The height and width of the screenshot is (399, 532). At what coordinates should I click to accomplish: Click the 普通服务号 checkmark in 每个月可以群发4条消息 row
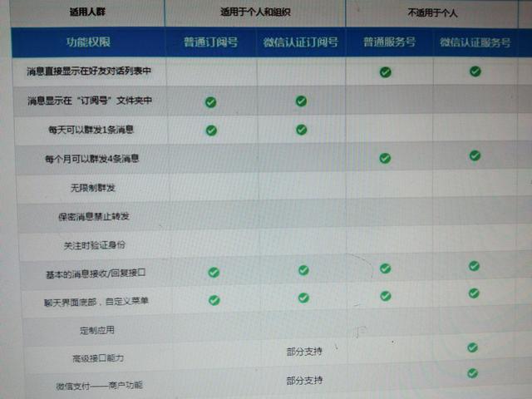click(385, 158)
